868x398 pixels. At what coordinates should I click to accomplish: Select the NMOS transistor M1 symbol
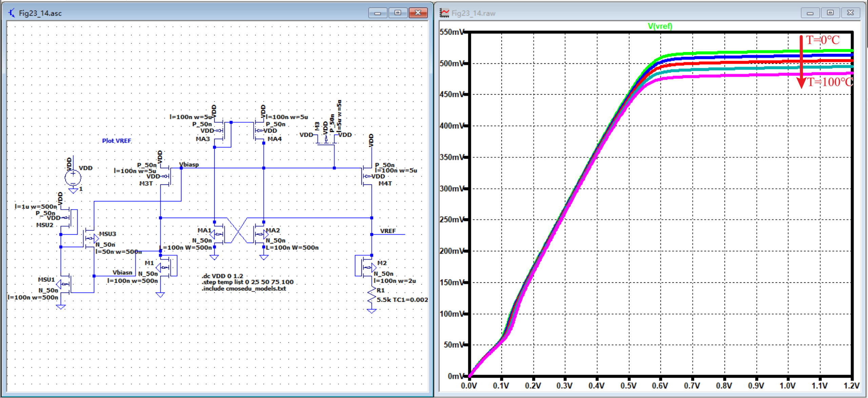coord(168,268)
